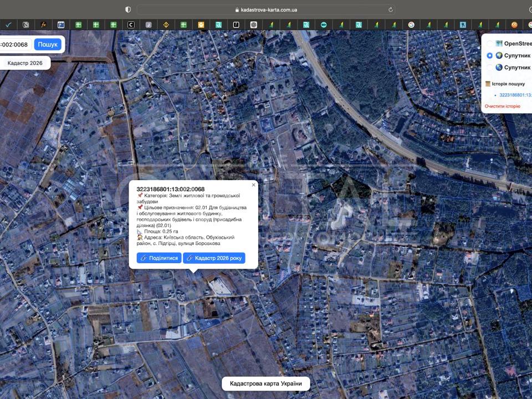Click the Цільове призначення text
The image size is (532, 399).
pyautogui.click(x=192, y=217)
